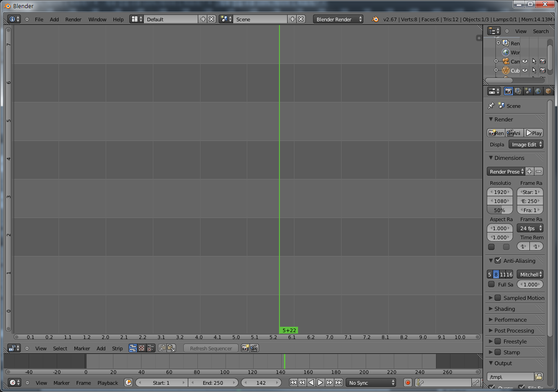Expand the RenderLayers item in the Outliner
This screenshot has height=392, width=558.
[498, 43]
